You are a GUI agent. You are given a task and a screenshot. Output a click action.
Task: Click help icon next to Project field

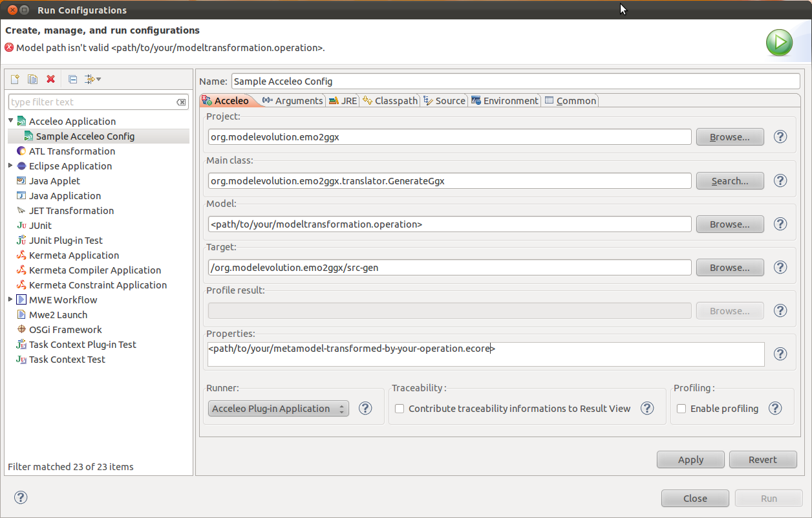pyautogui.click(x=780, y=137)
